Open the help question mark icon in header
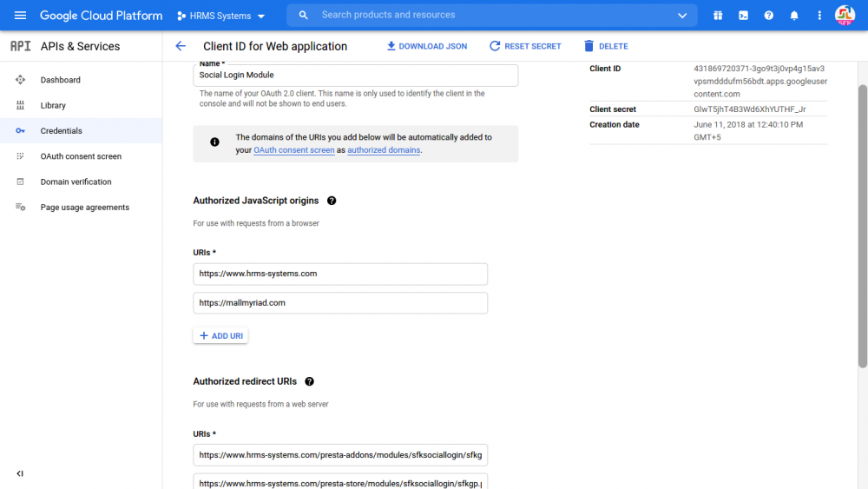868x489 pixels. [769, 16]
